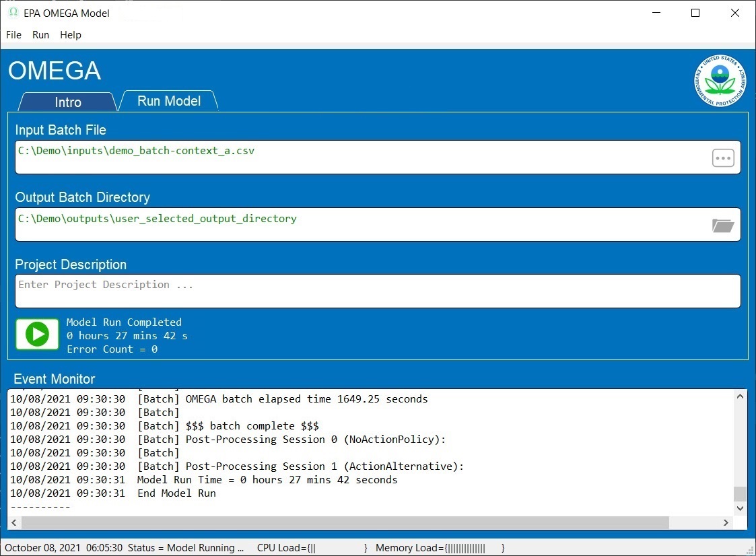Click the OMEGA app icon in the title bar
756x556 pixels.
pyautogui.click(x=13, y=13)
